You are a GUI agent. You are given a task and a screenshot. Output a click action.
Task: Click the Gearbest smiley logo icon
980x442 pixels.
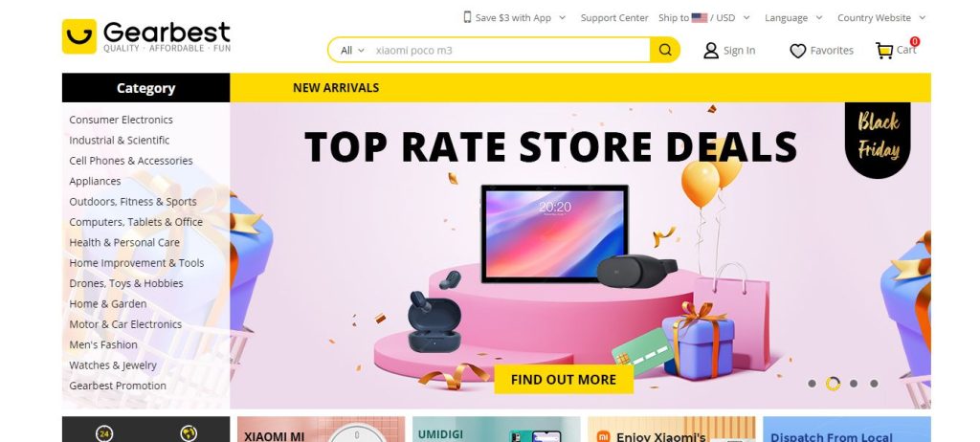coord(79,36)
